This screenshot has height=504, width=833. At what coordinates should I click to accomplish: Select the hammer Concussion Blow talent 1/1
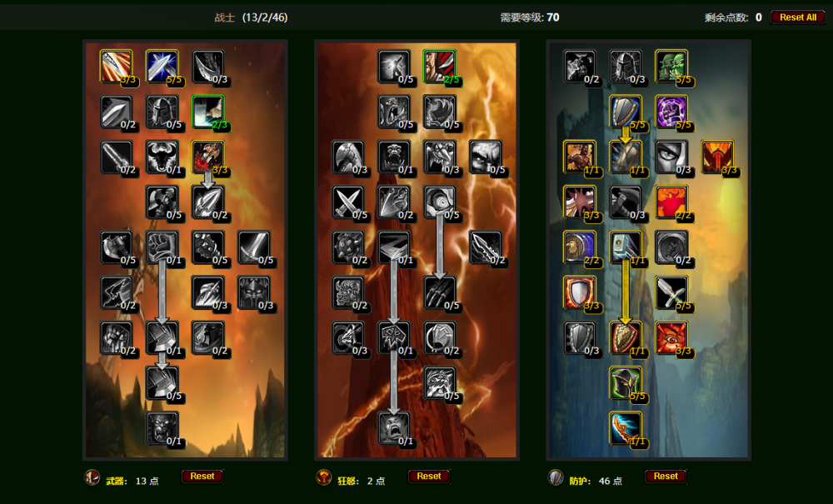pos(626,247)
